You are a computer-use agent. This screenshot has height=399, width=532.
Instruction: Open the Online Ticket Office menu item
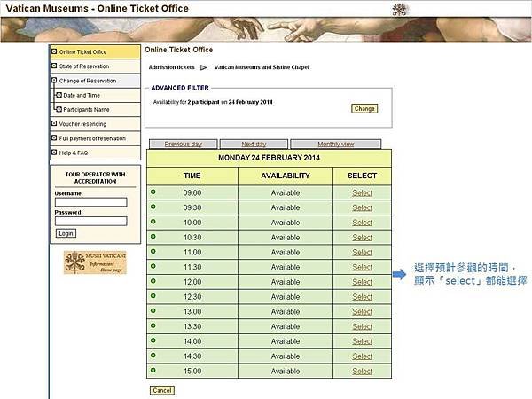[95, 52]
